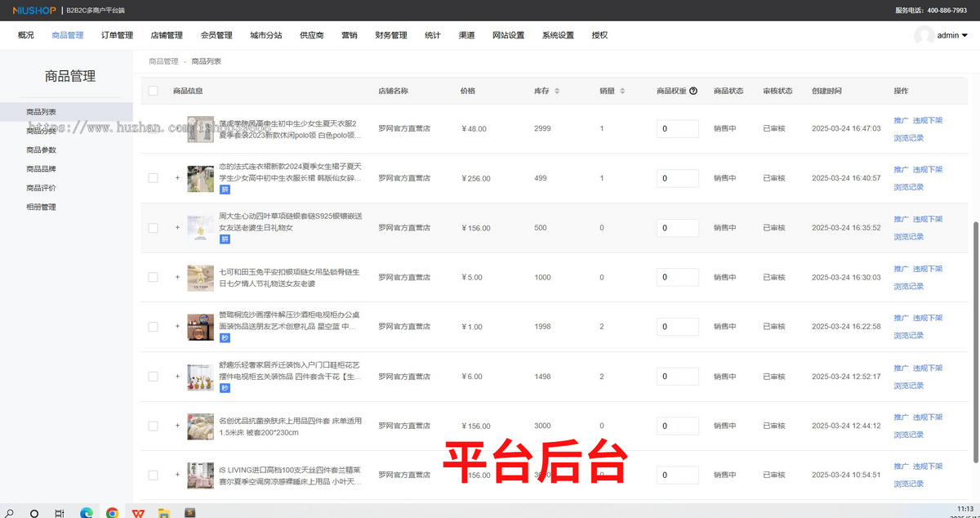The height and width of the screenshot is (518, 980).
Task: Click the 销量 column sort arrows
Action: tap(622, 91)
